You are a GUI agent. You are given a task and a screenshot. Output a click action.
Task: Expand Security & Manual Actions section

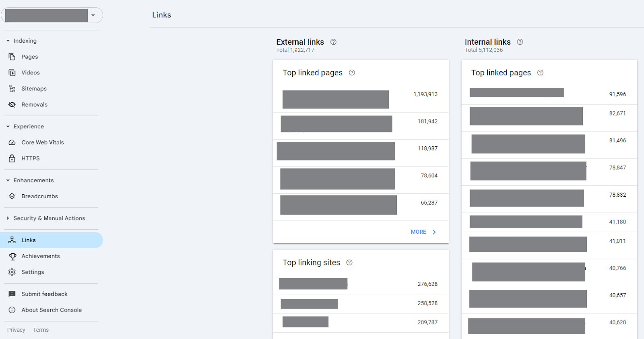tap(8, 218)
